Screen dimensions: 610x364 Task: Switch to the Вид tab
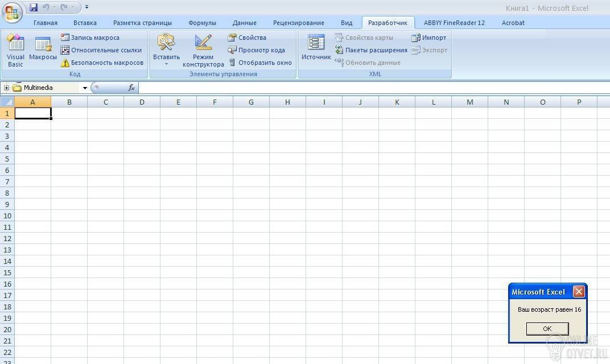(x=346, y=23)
